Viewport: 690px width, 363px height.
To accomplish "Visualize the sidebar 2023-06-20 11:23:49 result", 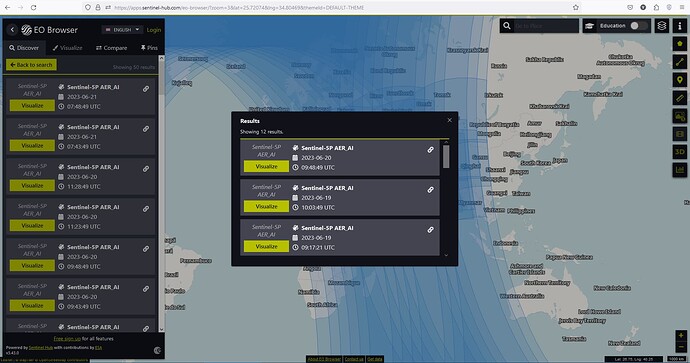I will [32, 226].
